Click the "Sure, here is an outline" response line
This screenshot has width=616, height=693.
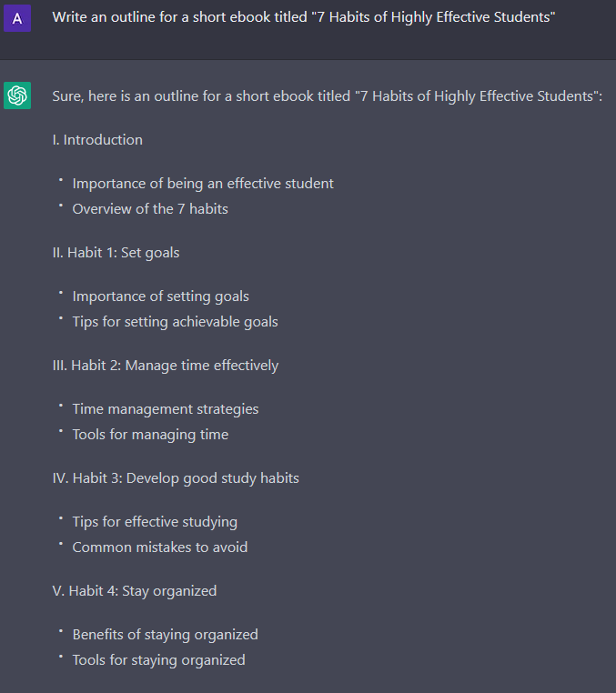(327, 96)
